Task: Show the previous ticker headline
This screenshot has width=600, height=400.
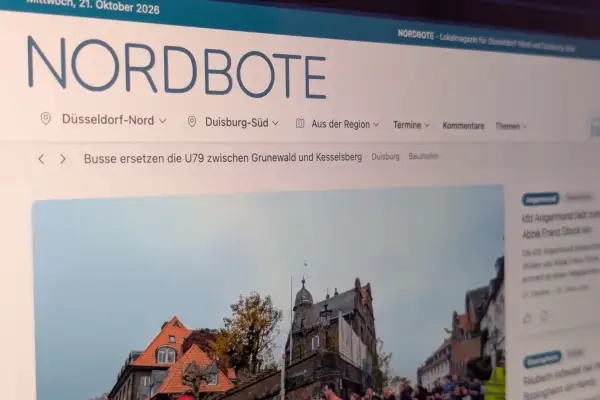Action: 41,159
